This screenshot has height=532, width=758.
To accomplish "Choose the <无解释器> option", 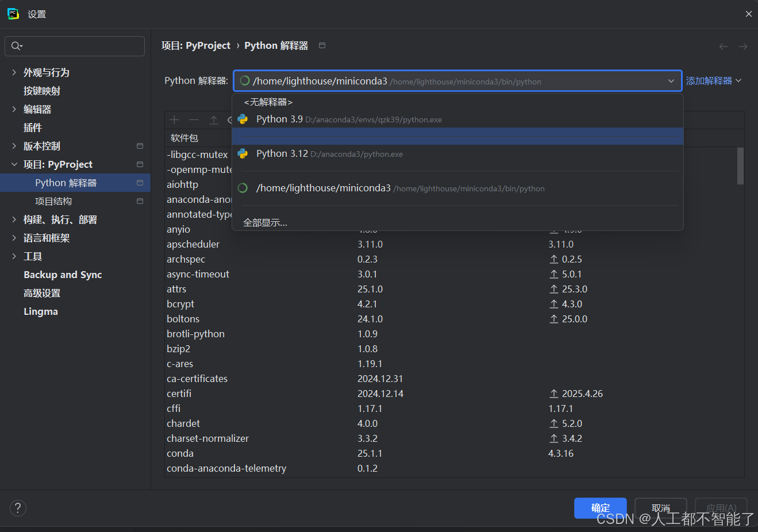I will coord(268,102).
